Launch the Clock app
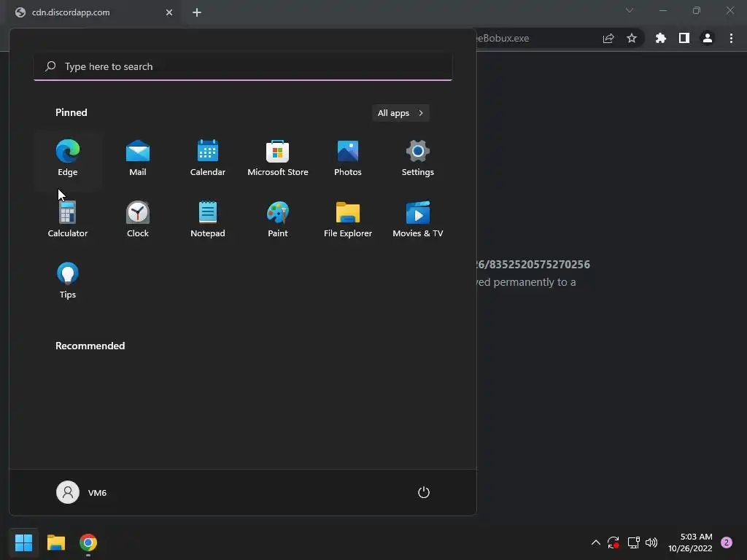Viewport: 747px width, 560px height. click(x=138, y=220)
